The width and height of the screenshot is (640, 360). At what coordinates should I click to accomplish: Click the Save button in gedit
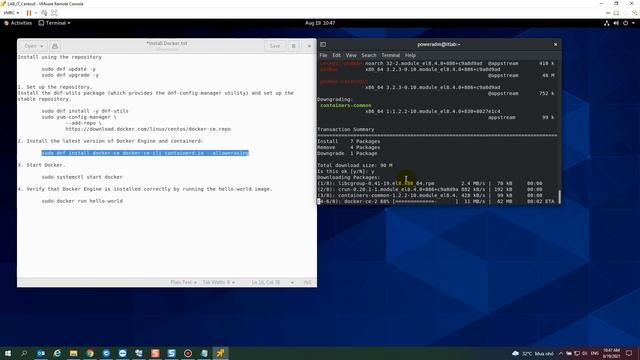point(275,46)
